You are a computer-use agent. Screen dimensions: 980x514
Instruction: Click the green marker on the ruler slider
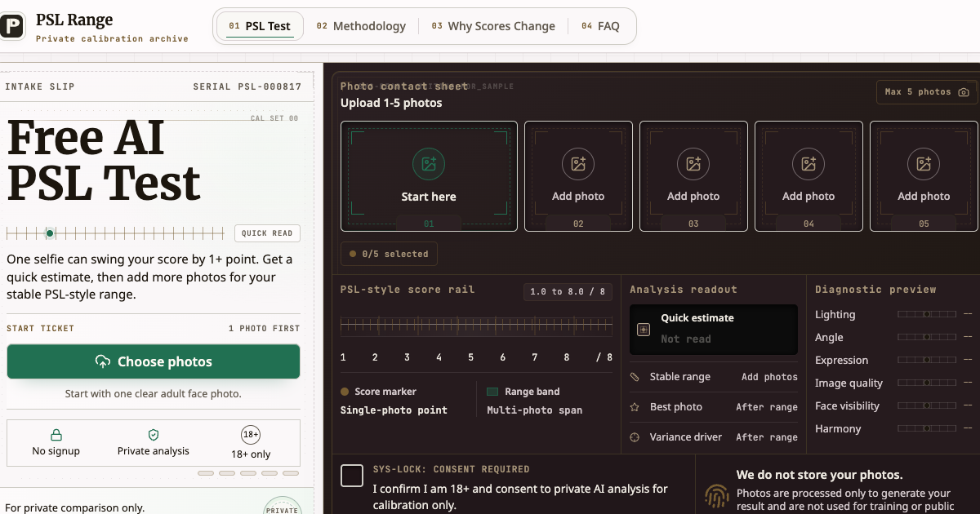tap(50, 233)
